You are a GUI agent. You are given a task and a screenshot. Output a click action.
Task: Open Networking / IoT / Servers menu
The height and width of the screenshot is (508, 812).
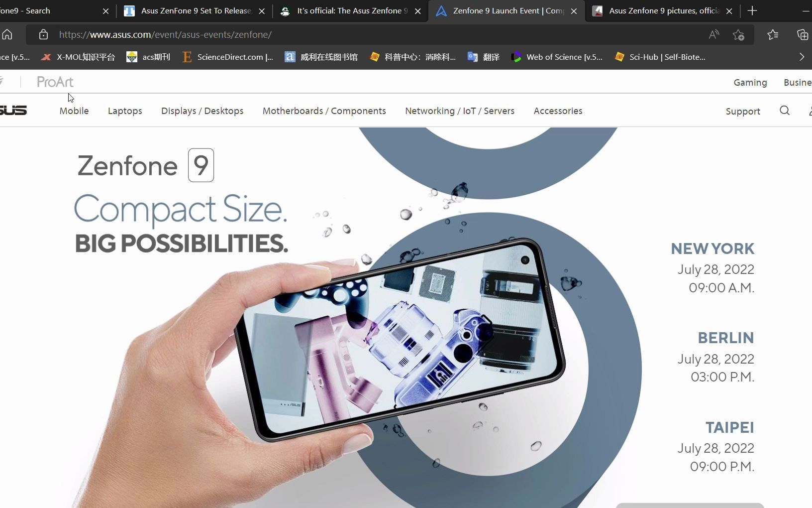[x=460, y=111]
